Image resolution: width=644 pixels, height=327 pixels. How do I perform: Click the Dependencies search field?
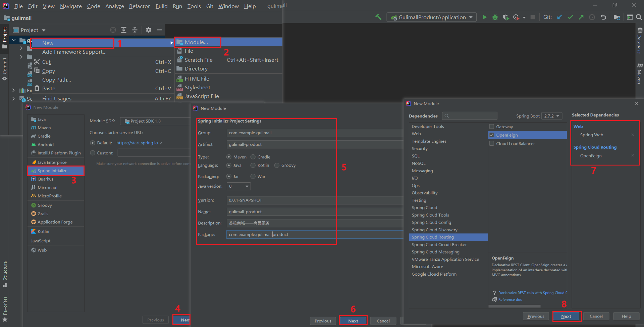[x=470, y=116]
